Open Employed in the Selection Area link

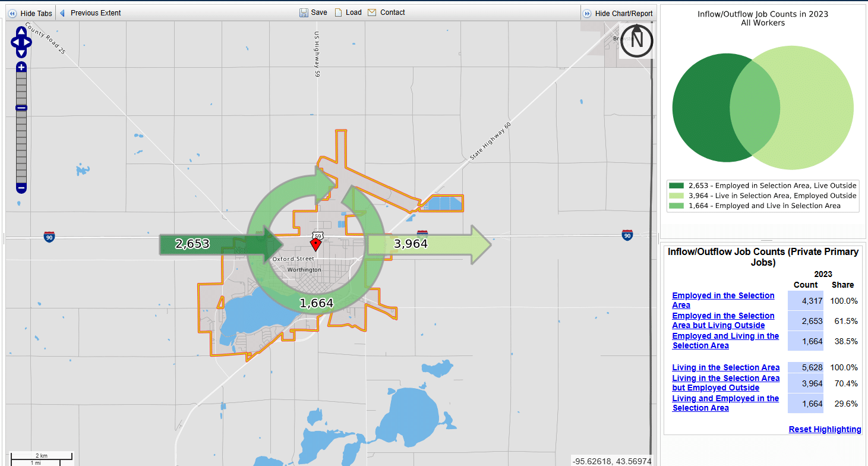point(723,300)
